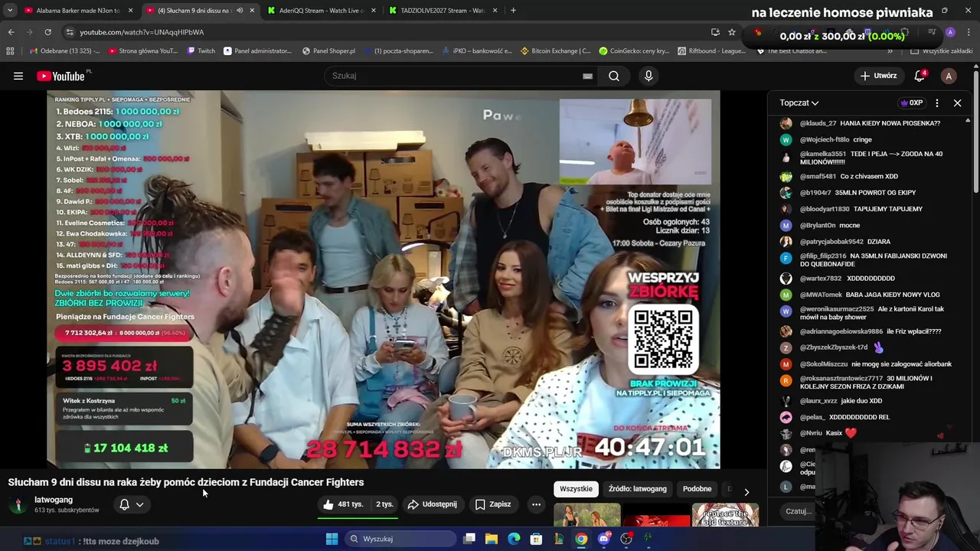Screen dimensions: 980x551
Task: Go back in browser history
Action: (11, 32)
